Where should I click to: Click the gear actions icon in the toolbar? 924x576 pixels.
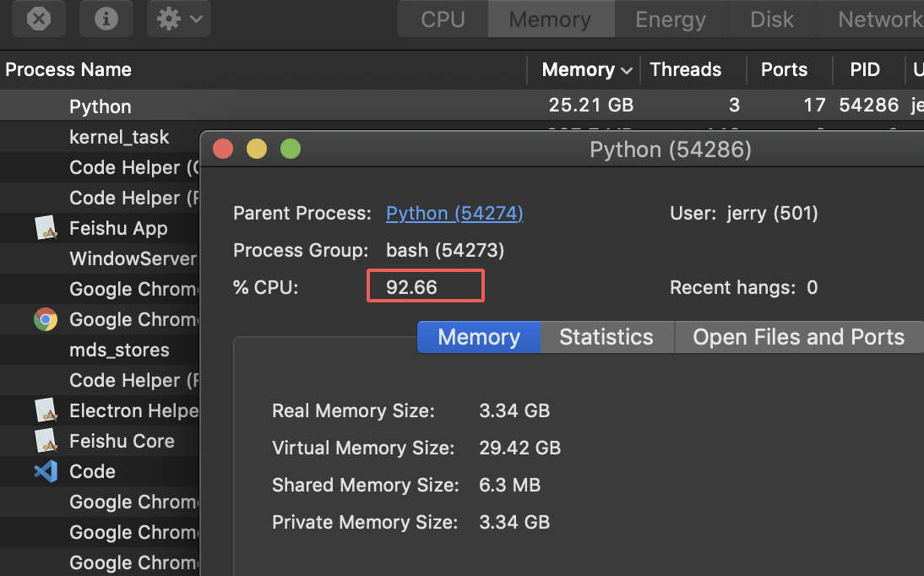click(167, 19)
